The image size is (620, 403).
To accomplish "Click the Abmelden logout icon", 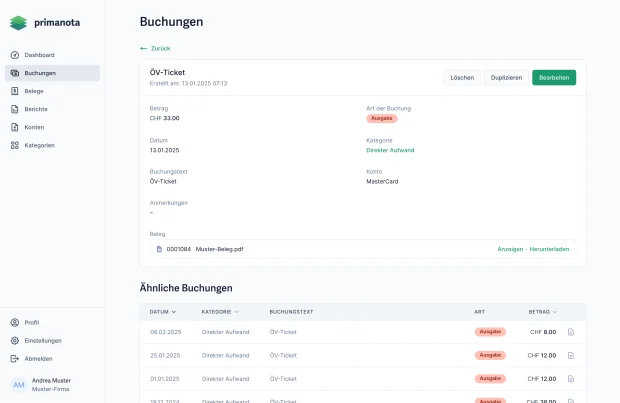I will point(15,359).
